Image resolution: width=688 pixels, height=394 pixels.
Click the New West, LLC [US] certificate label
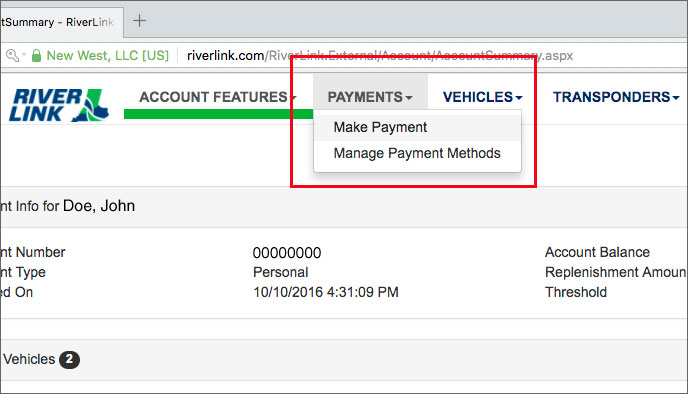click(108, 56)
